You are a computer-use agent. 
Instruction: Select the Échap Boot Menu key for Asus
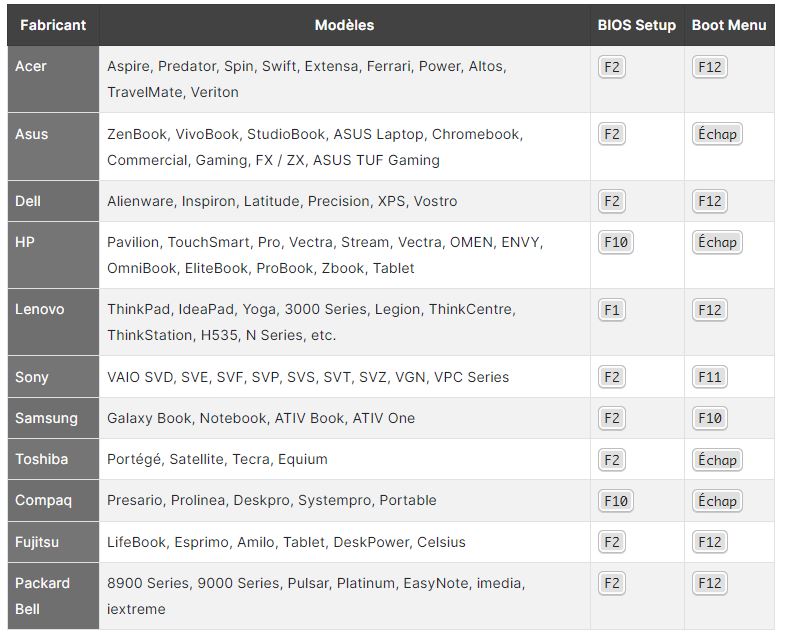tap(717, 134)
